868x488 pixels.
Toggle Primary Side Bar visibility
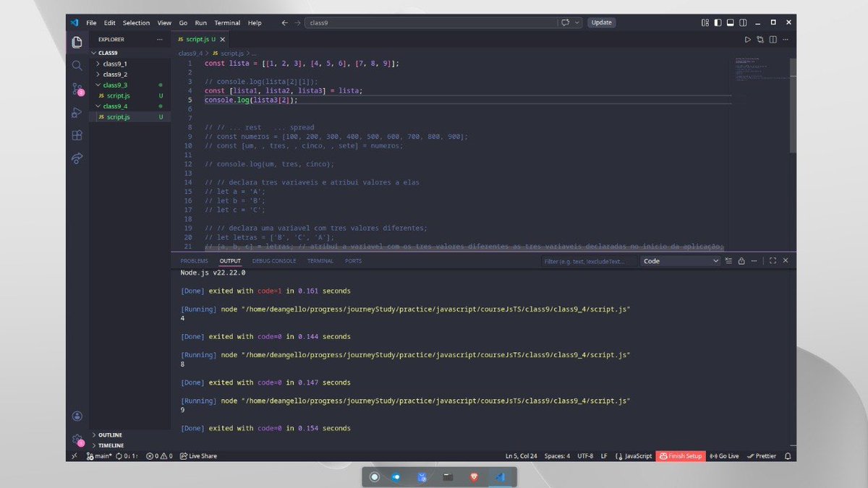click(718, 22)
